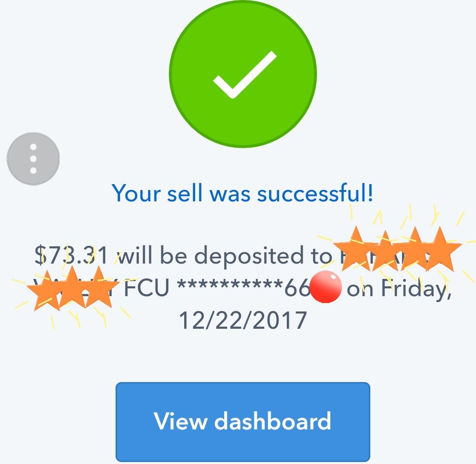This screenshot has width=476, height=464.
Task: Click the rightmost orange star in lower cluster
Action: 98,288
